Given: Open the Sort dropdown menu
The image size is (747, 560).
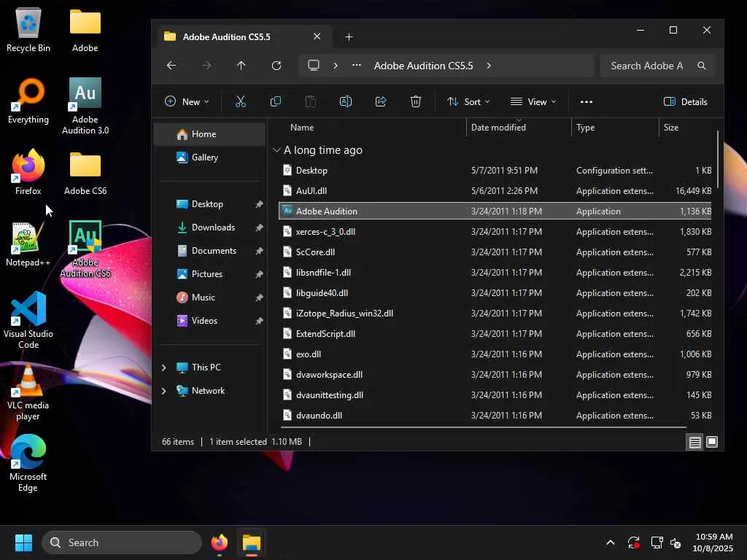Looking at the screenshot, I should (468, 101).
